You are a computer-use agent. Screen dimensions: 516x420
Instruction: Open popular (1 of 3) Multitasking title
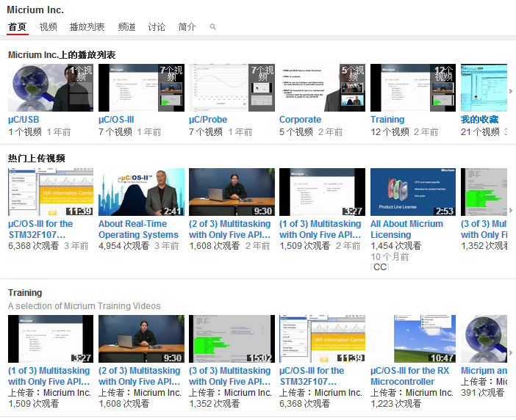pos(320,229)
